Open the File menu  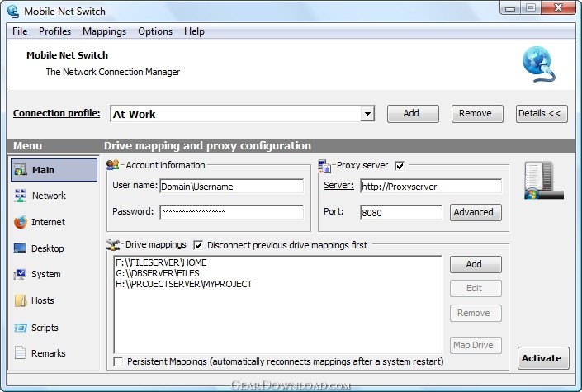click(20, 31)
